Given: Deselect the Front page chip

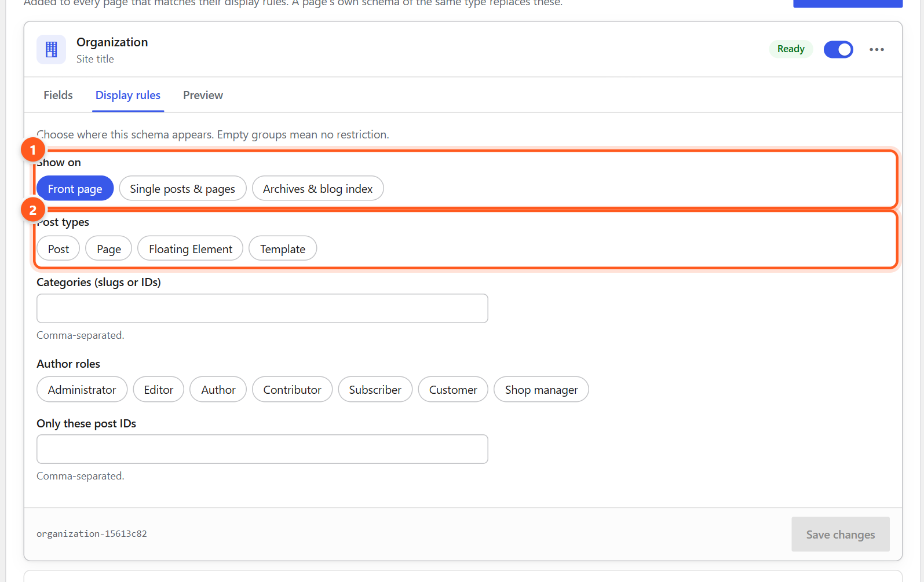Looking at the screenshot, I should coord(75,189).
